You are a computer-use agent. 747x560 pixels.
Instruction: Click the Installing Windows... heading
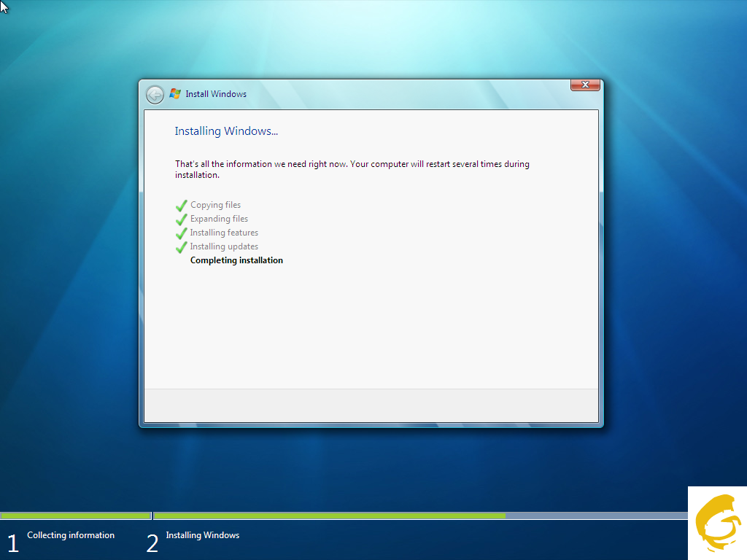coord(226,131)
